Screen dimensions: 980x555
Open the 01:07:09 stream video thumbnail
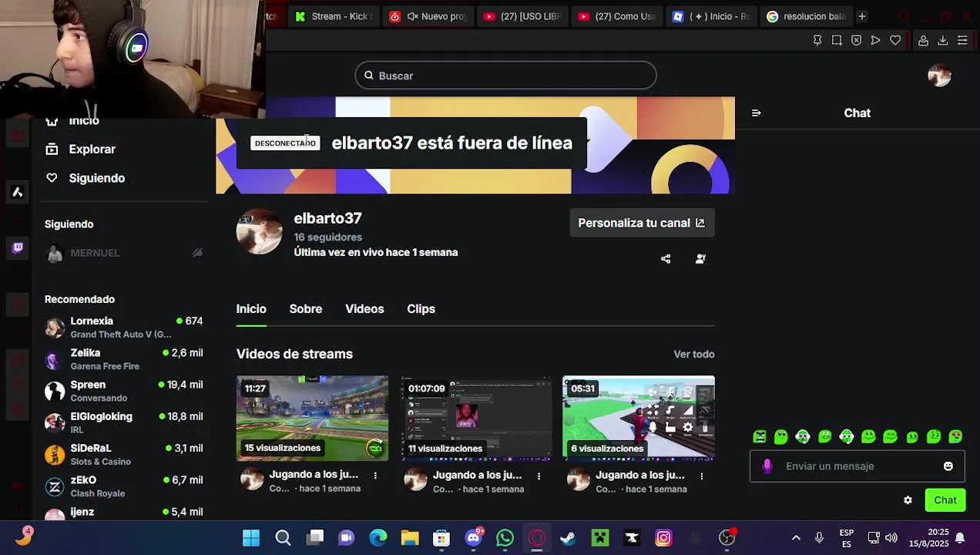475,419
